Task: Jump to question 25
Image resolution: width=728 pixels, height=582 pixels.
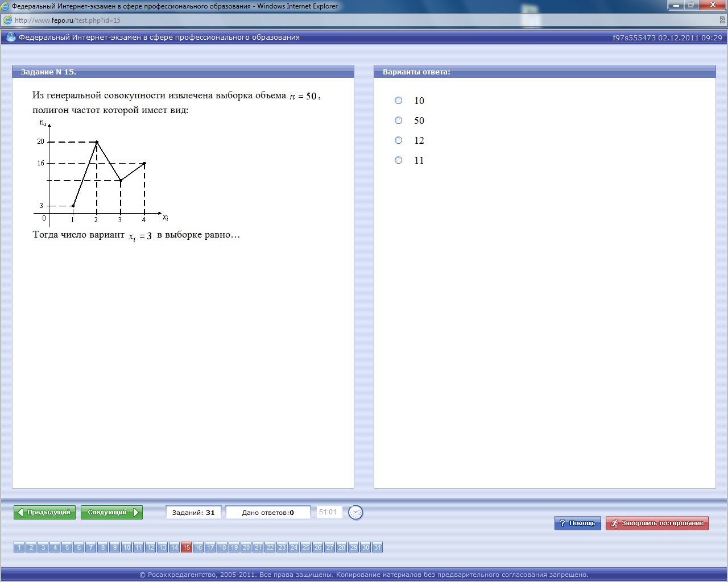Action: pyautogui.click(x=306, y=547)
